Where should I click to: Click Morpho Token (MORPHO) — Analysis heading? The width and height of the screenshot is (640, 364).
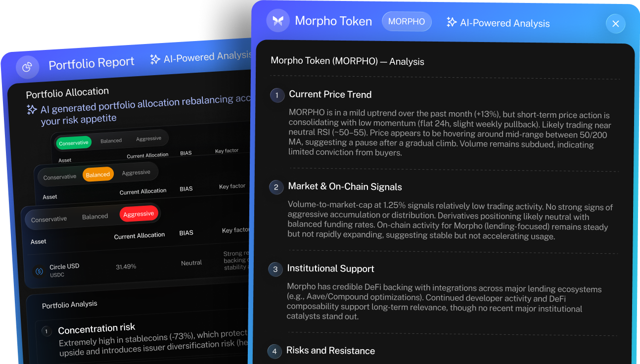click(347, 61)
